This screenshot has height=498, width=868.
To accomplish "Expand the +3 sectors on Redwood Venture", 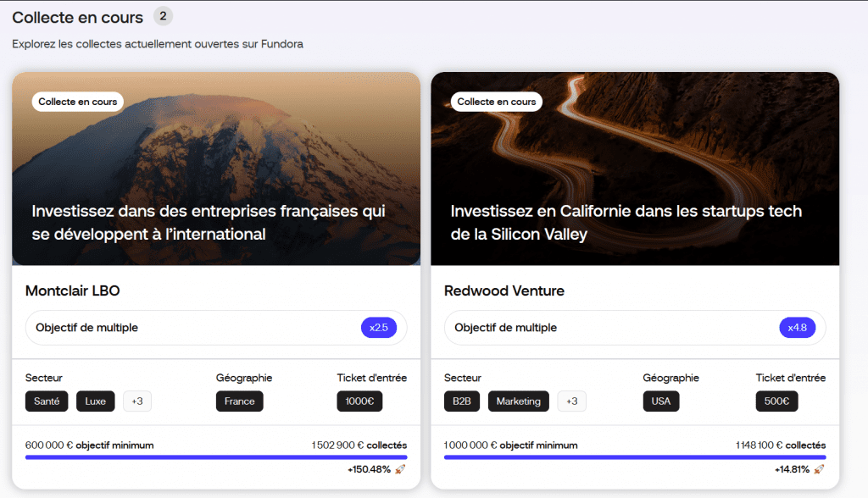I will pos(572,401).
